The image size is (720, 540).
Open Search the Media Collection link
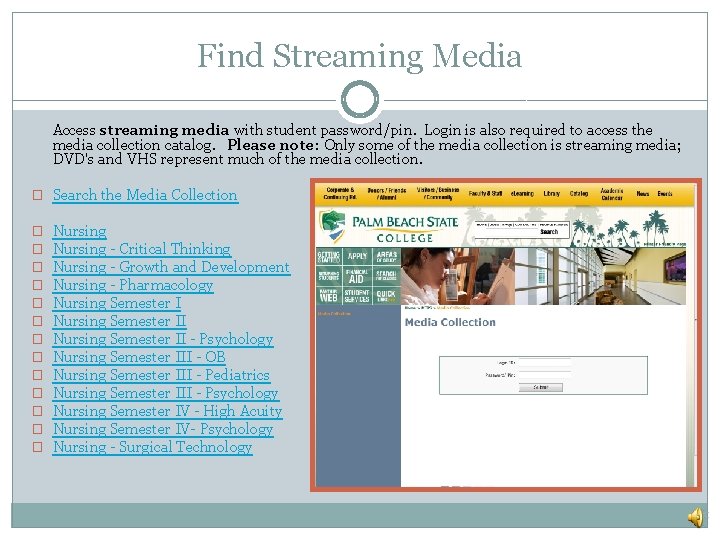(x=145, y=195)
